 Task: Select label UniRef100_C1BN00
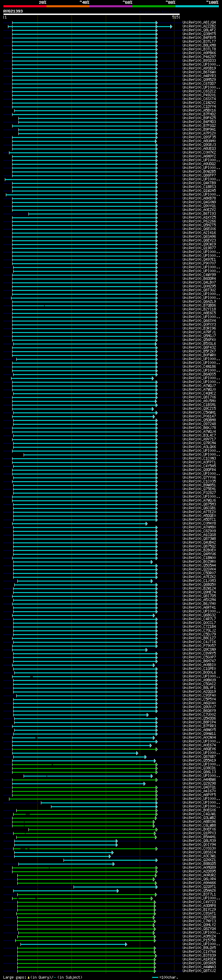click(x=199, y=558)
